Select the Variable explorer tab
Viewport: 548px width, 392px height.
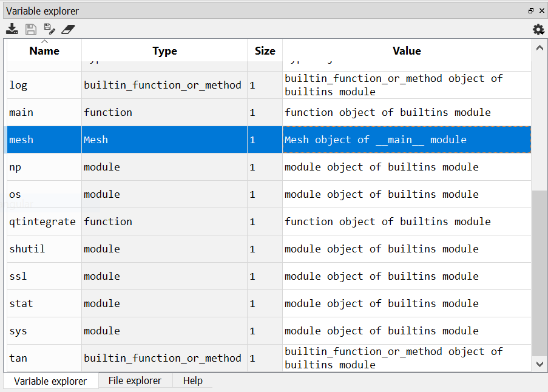50,380
